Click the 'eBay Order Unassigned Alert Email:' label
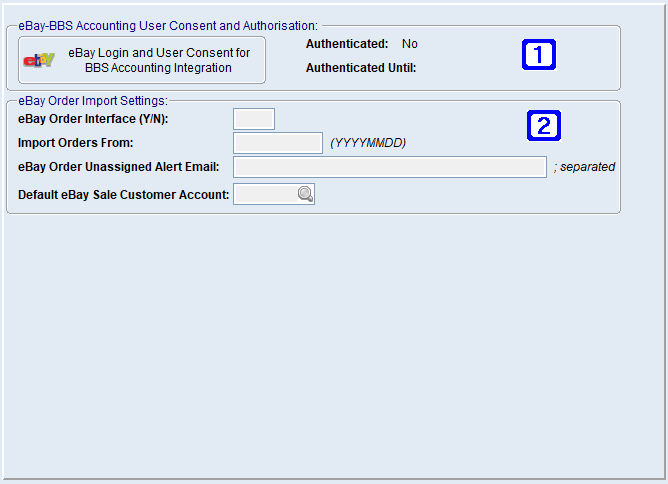The height and width of the screenshot is (484, 668). click(x=118, y=167)
